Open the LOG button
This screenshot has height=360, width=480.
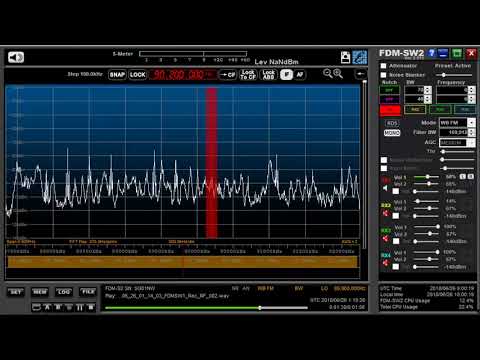coord(64,292)
